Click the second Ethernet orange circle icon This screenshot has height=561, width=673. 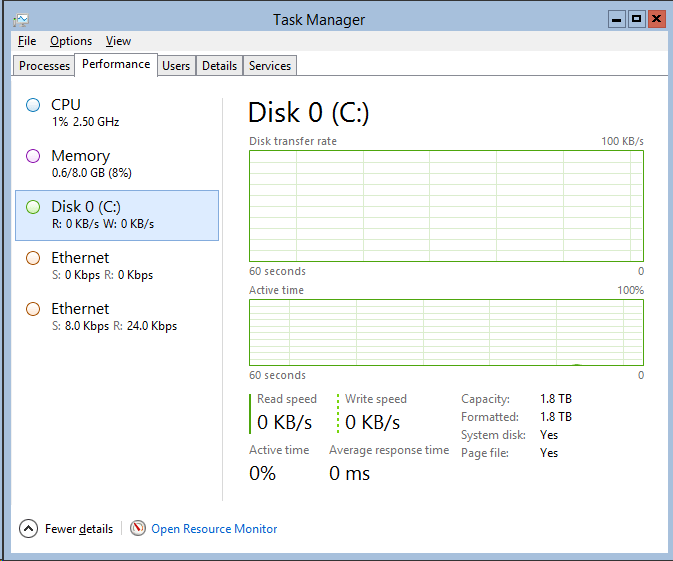tap(33, 309)
